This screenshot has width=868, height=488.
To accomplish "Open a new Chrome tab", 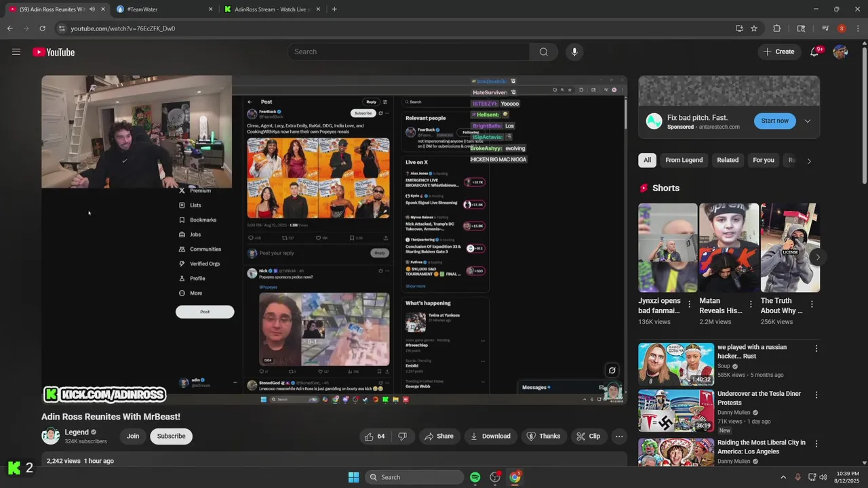I will [x=334, y=9].
